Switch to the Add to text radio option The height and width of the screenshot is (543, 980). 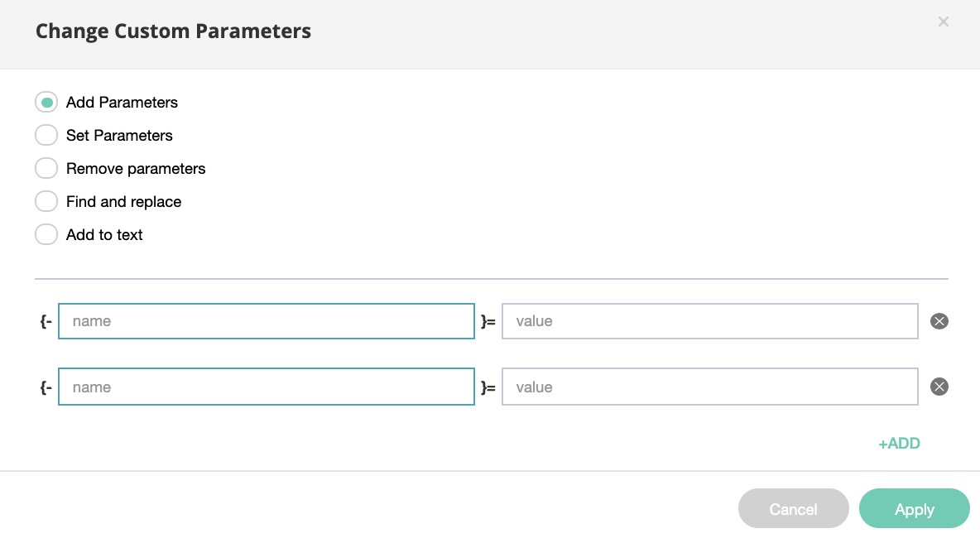pyautogui.click(x=46, y=235)
